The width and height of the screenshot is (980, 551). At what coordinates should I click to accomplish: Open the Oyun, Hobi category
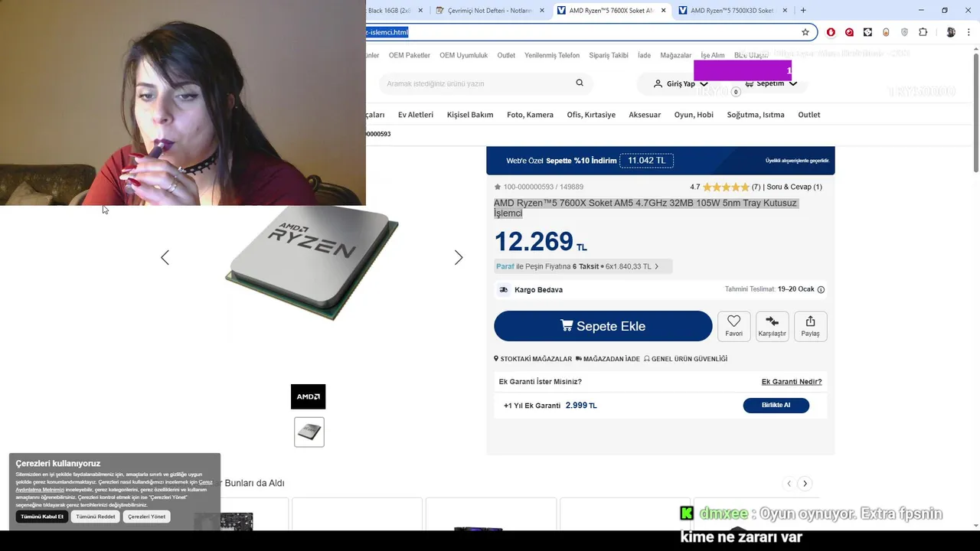[694, 115]
